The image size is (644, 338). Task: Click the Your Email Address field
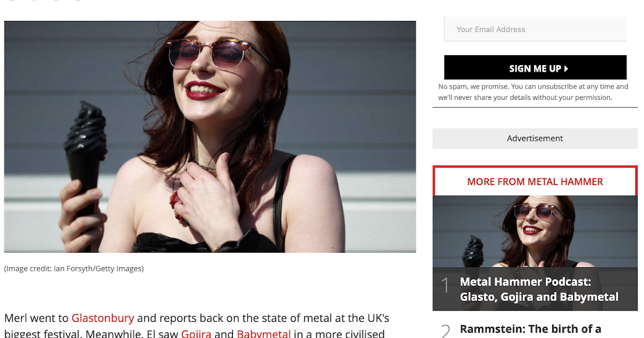point(535,29)
